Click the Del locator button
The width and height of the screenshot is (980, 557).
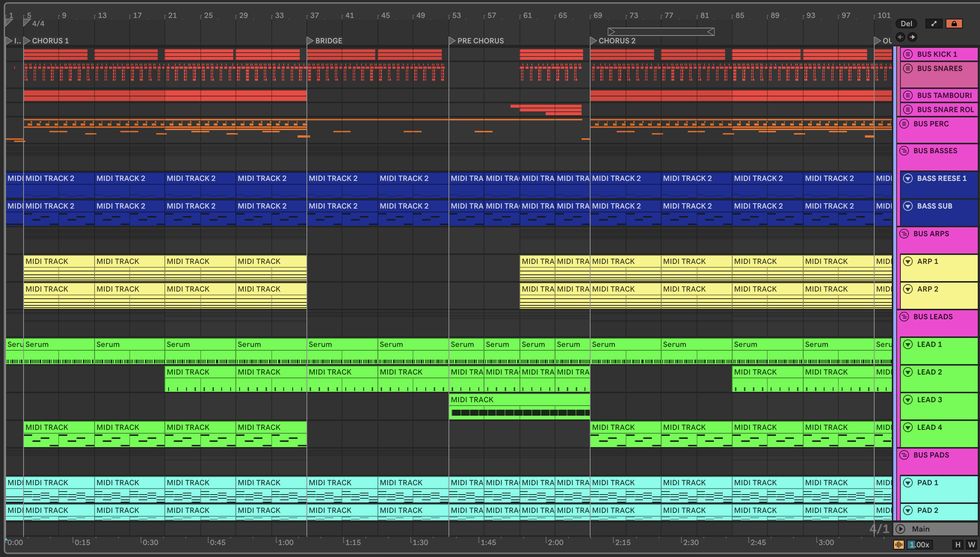click(906, 24)
